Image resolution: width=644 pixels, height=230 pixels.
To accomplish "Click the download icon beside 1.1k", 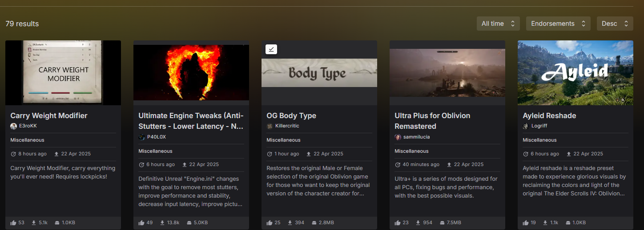I will click(545, 222).
